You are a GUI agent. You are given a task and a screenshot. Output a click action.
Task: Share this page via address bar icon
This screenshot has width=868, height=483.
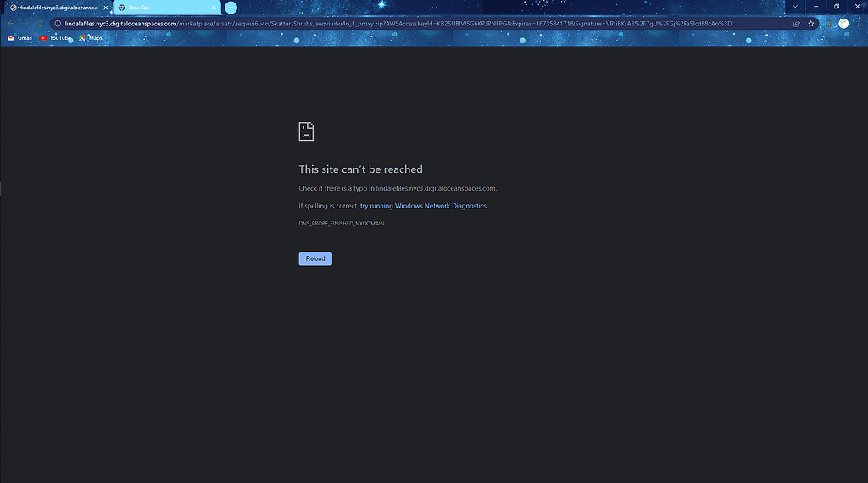796,23
